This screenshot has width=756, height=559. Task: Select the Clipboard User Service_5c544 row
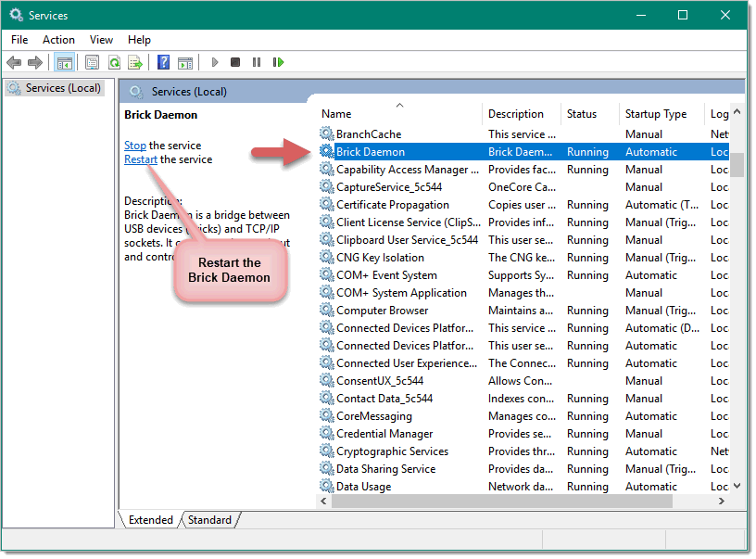(523, 240)
